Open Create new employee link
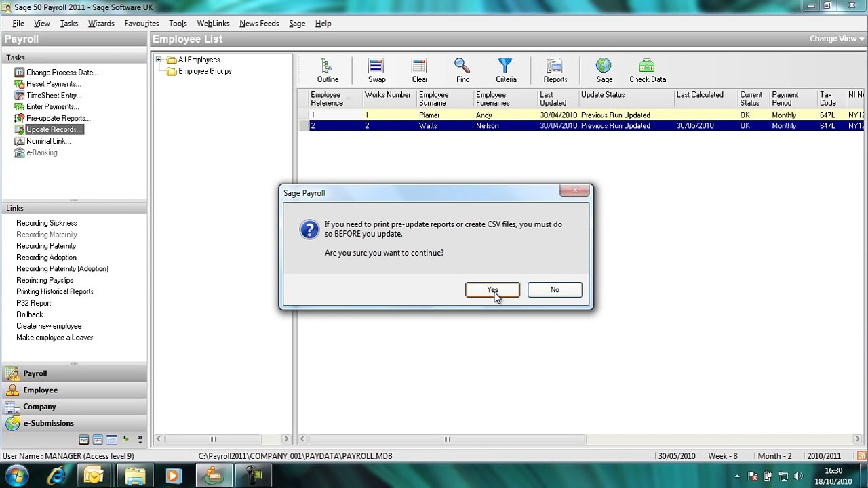The height and width of the screenshot is (488, 868). (49, 326)
